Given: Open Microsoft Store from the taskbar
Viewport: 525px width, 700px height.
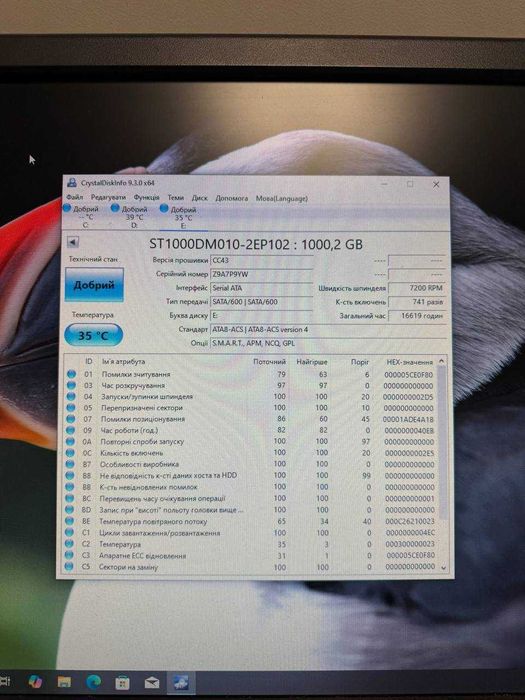Looking at the screenshot, I should click(x=122, y=683).
